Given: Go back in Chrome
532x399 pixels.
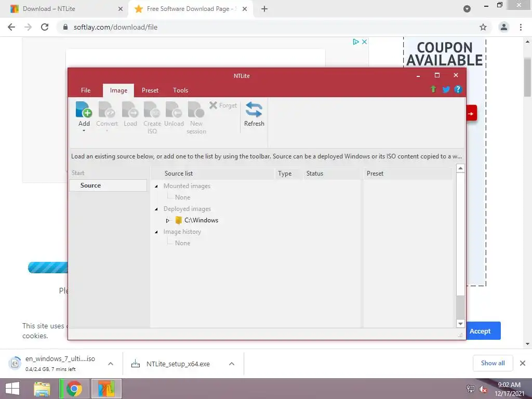Looking at the screenshot, I should coord(11,27).
